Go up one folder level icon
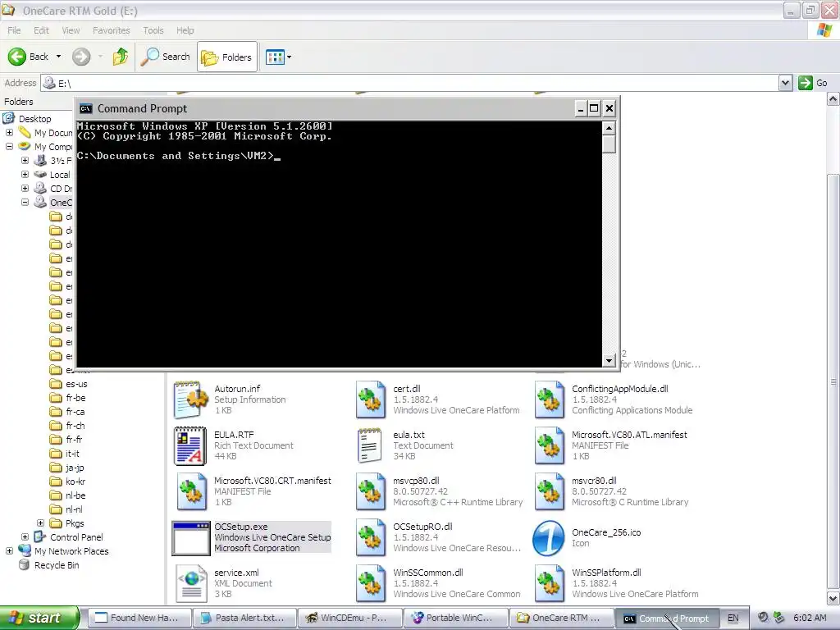The height and width of the screenshot is (630, 840). click(121, 57)
